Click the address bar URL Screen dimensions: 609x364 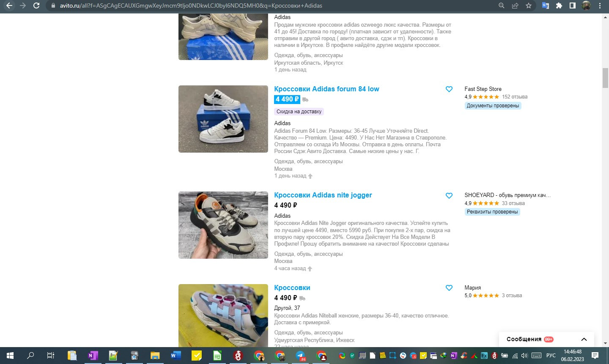pos(191,5)
